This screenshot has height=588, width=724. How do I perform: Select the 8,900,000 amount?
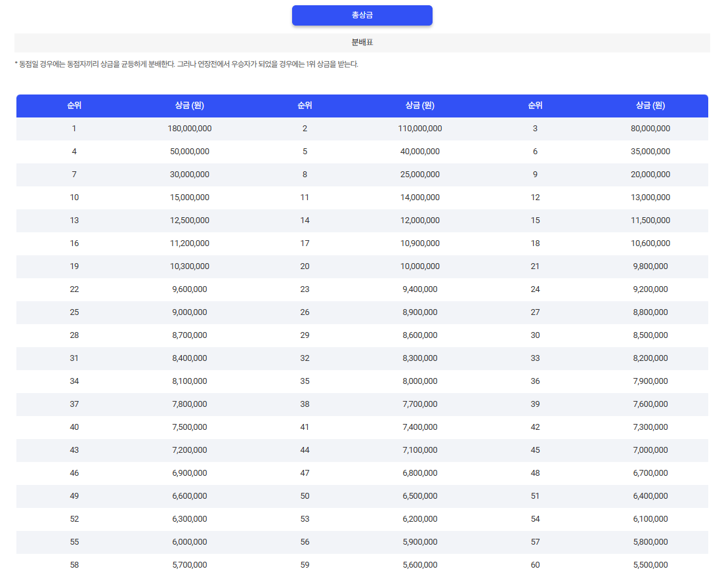pyautogui.click(x=419, y=312)
